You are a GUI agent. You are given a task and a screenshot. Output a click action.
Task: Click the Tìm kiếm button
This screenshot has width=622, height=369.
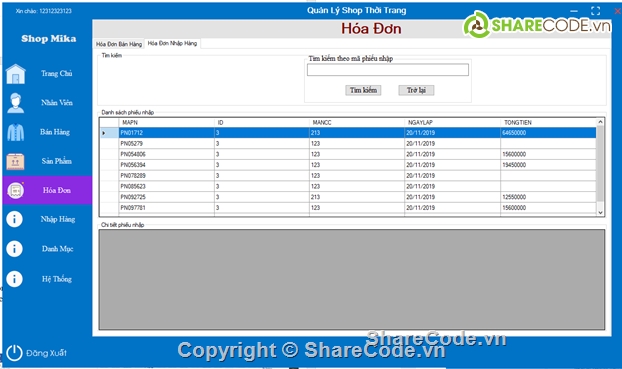[363, 90]
